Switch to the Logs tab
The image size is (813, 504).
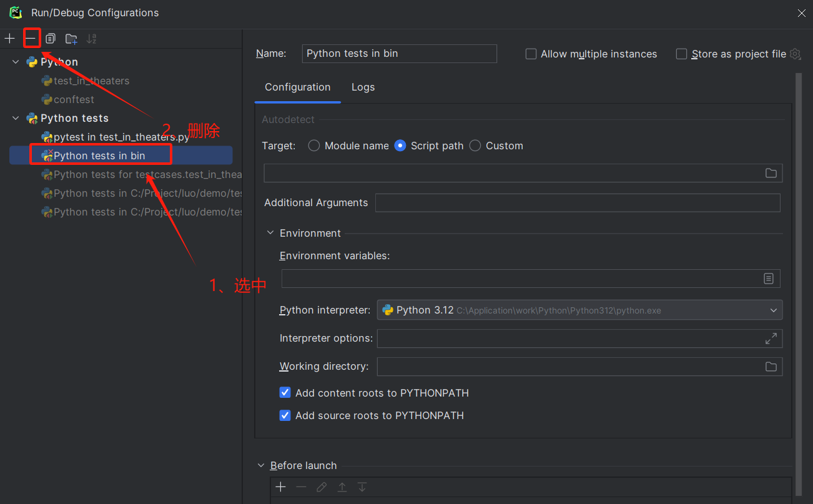coord(363,87)
